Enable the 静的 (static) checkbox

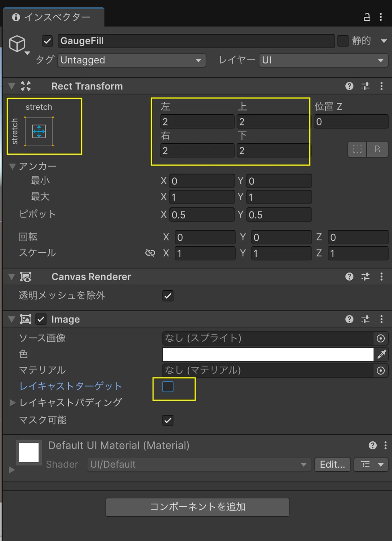(x=343, y=41)
